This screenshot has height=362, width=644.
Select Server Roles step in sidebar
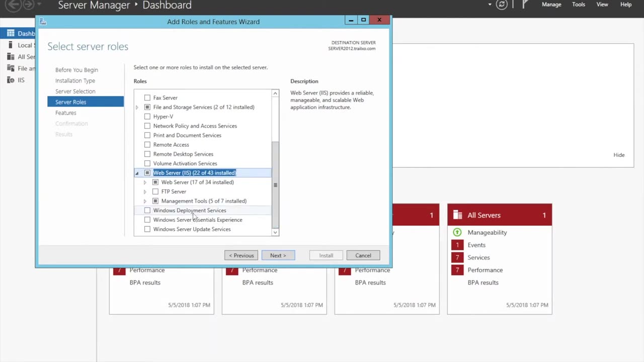click(x=86, y=102)
